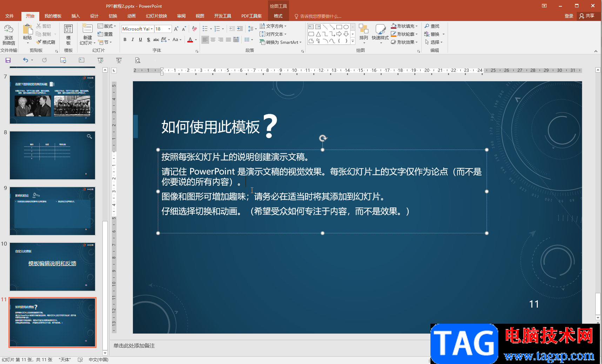Screen dimensions: 602x364
Task: Toggle right text alignment
Action: [221, 40]
